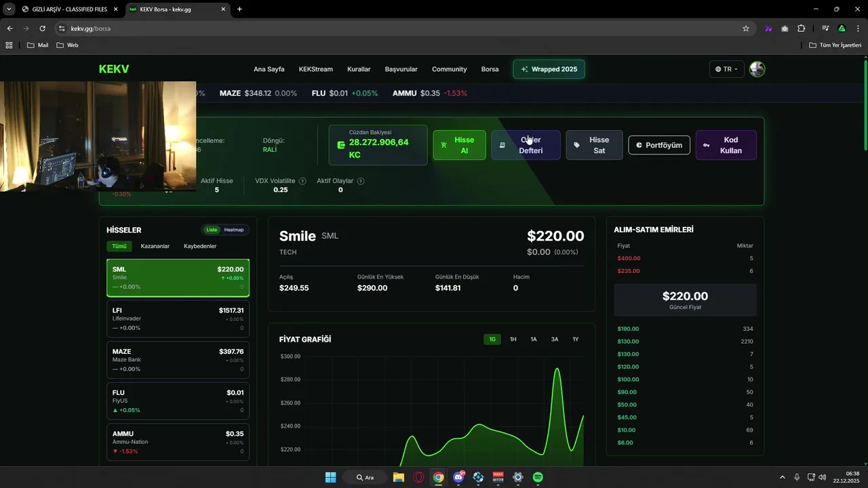The height and width of the screenshot is (488, 868).
Task: Click the page vertical scrollbar
Action: click(x=865, y=105)
